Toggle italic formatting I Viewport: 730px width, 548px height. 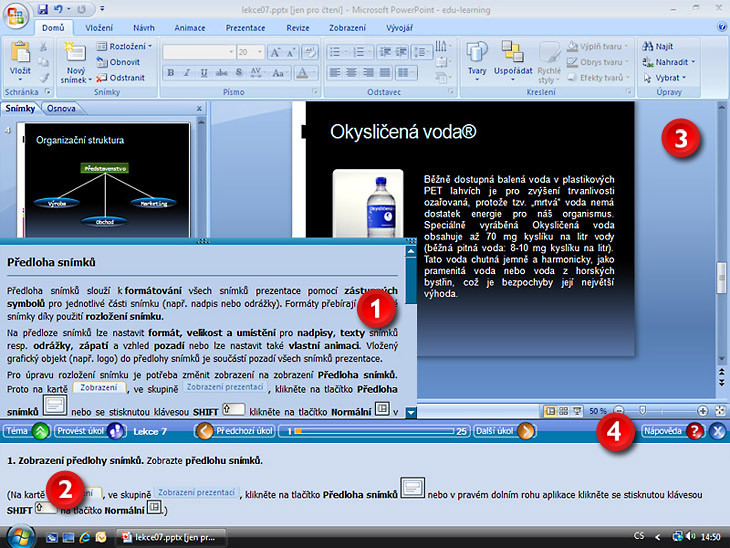187,73
